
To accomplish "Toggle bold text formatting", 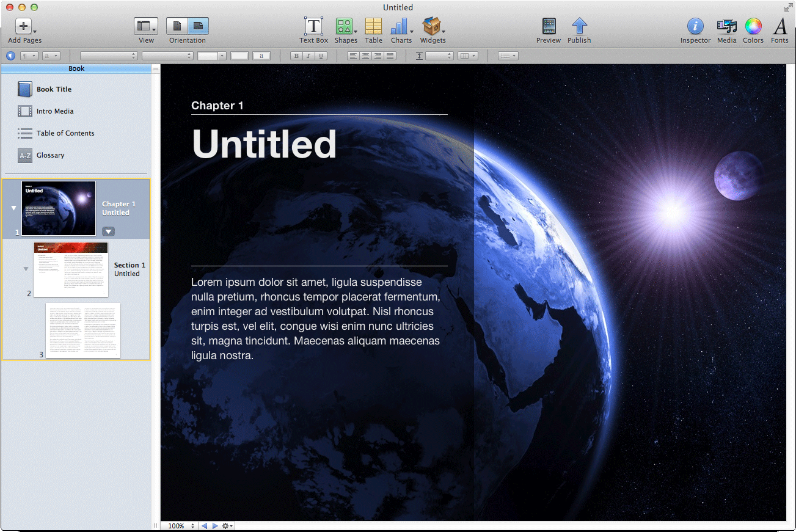I will 296,56.
